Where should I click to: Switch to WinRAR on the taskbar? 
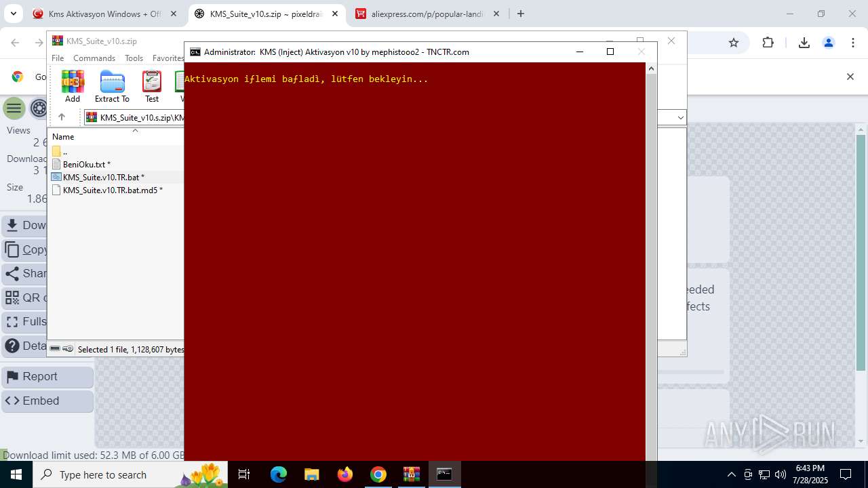pyautogui.click(x=412, y=474)
